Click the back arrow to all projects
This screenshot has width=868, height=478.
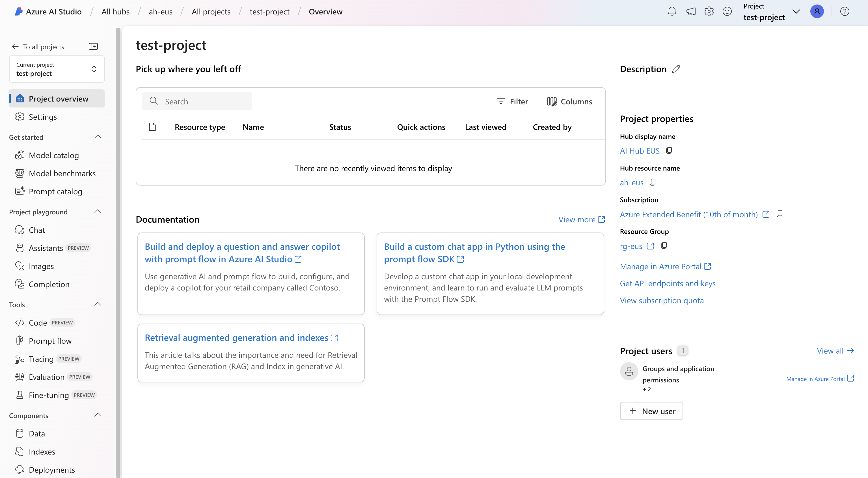click(x=15, y=46)
